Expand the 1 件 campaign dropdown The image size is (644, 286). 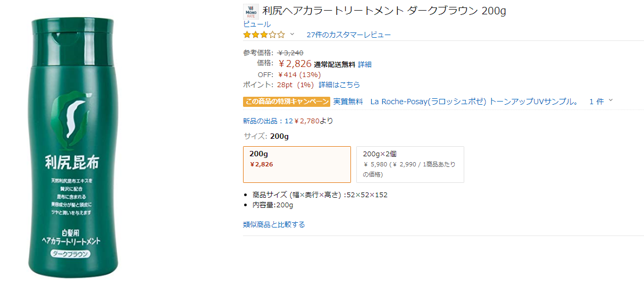point(601,102)
